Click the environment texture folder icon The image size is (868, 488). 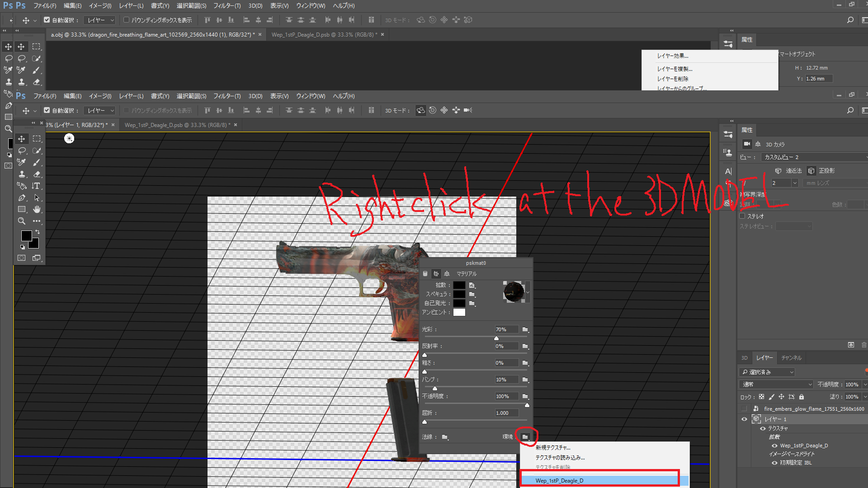[x=525, y=436]
